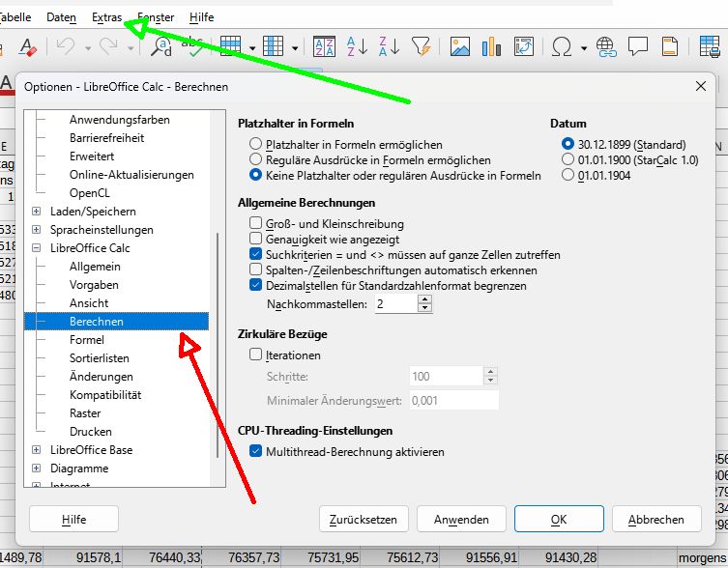Open the Daten menu
The height and width of the screenshot is (568, 728).
[x=61, y=17]
